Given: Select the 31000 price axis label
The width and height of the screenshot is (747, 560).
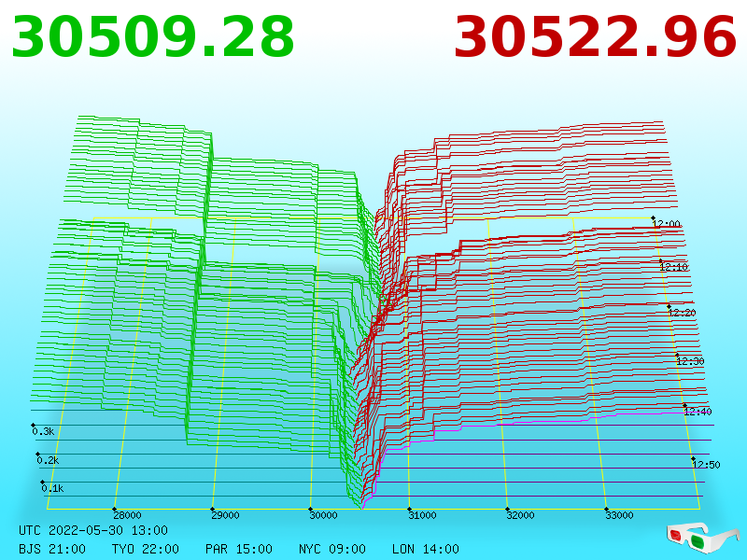Looking at the screenshot, I should pos(423,515).
